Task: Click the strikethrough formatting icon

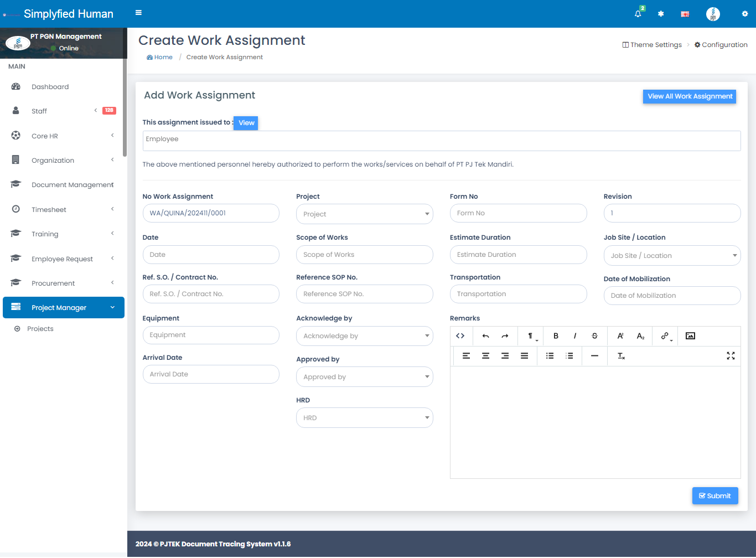Action: point(594,336)
